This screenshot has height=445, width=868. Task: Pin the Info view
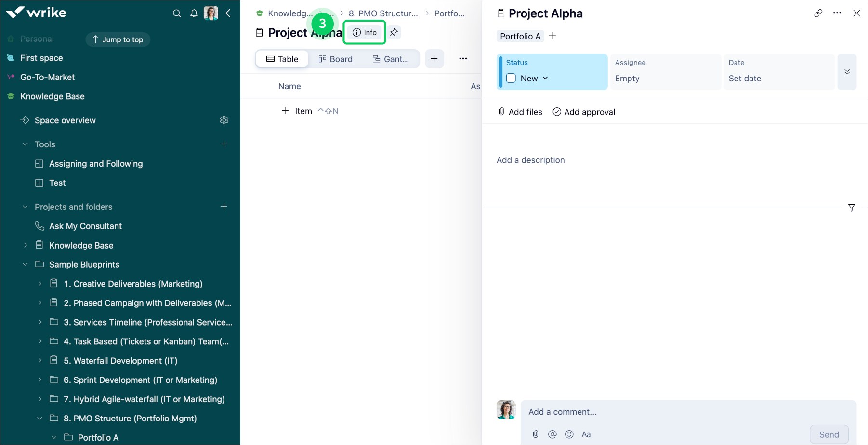pos(394,32)
